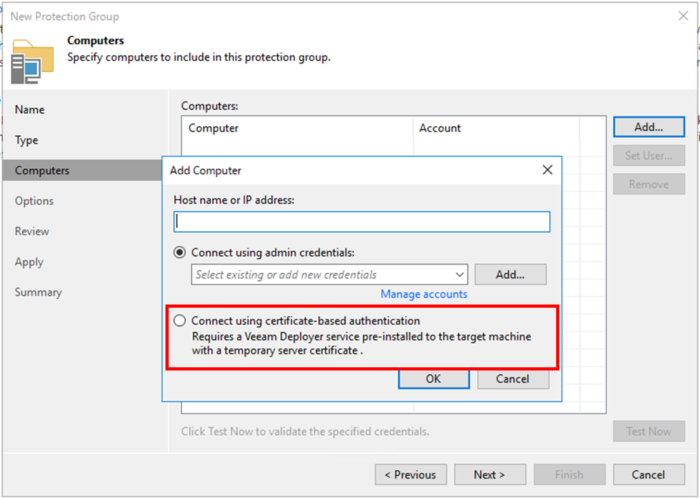The height and width of the screenshot is (498, 700).
Task: Click Add button next to credentials dropdown
Action: (510, 274)
